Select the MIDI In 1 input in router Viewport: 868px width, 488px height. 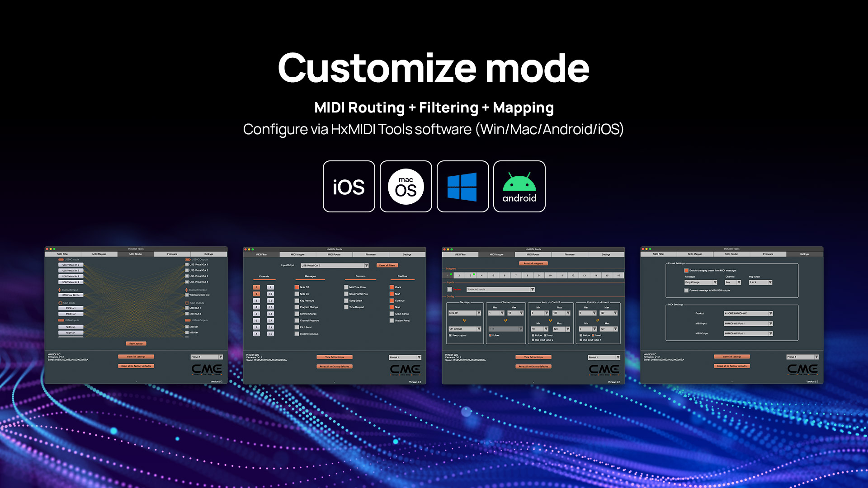click(71, 308)
